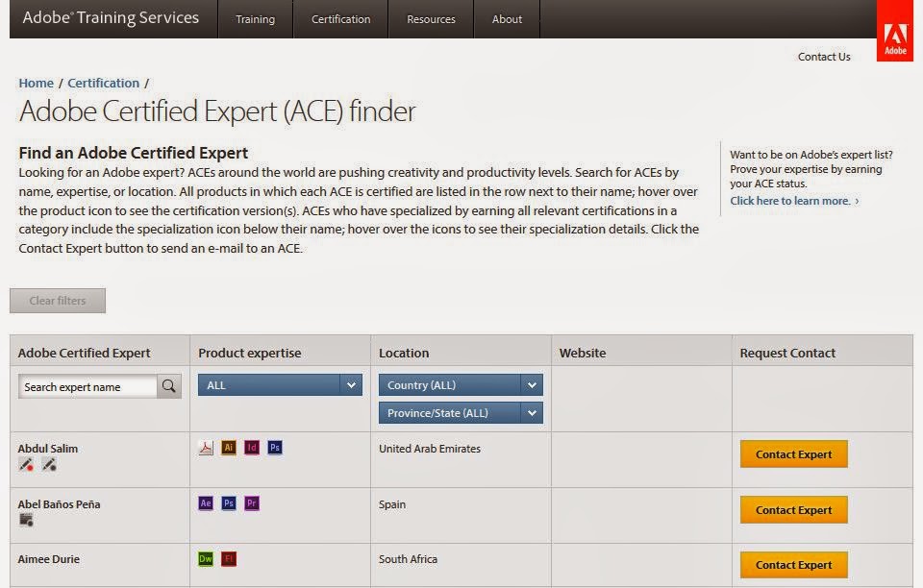This screenshot has height=588, width=923.
Task: Select the InDesign icon in Abdul Salim's expertise
Action: (251, 447)
